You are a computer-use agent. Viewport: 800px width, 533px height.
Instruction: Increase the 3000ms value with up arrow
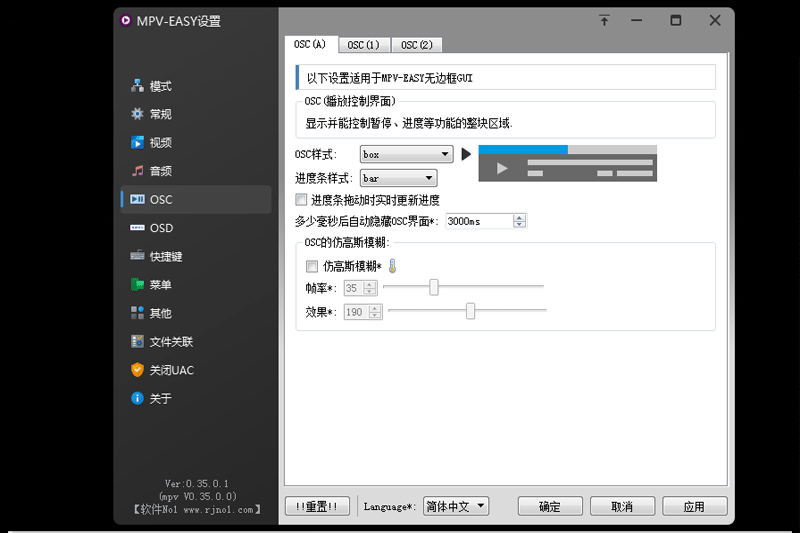tap(519, 218)
